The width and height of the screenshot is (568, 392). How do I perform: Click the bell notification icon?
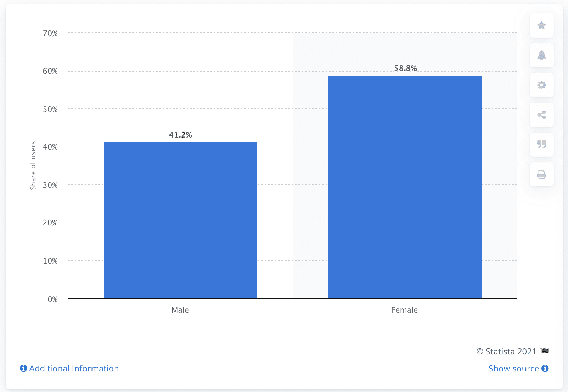(x=541, y=55)
